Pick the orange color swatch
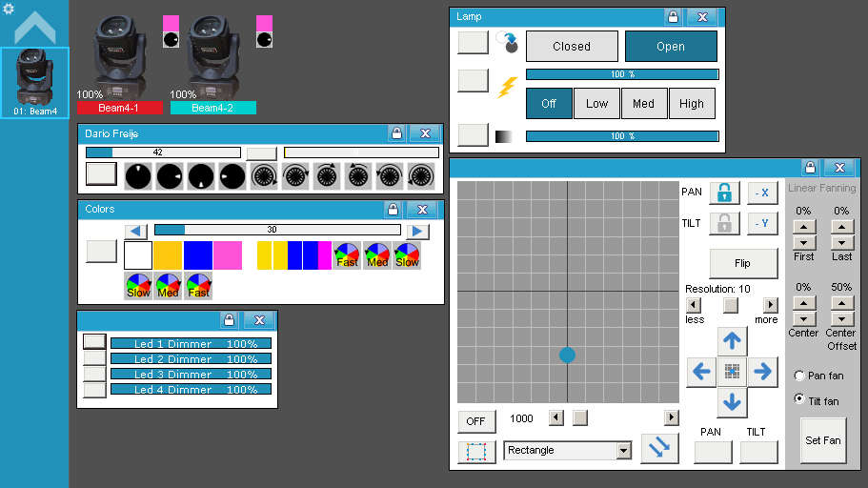Viewport: 868px width, 488px height. pos(168,255)
